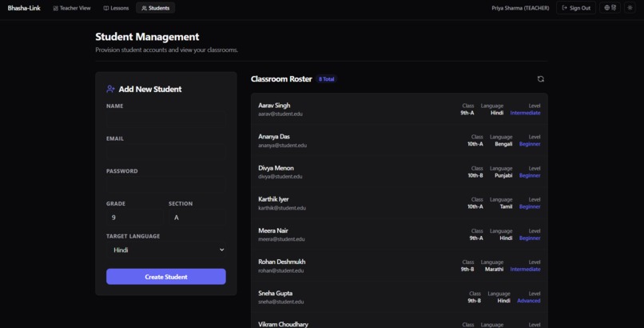The image size is (644, 328).
Task: Click Beginner level for Karthik Iyer
Action: click(530, 206)
